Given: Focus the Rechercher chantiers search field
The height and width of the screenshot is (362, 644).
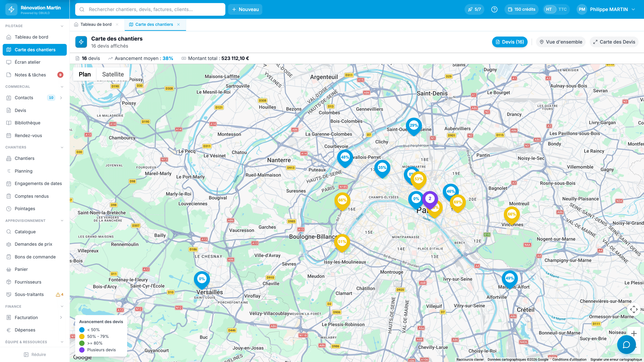Looking at the screenshot, I should point(150,9).
